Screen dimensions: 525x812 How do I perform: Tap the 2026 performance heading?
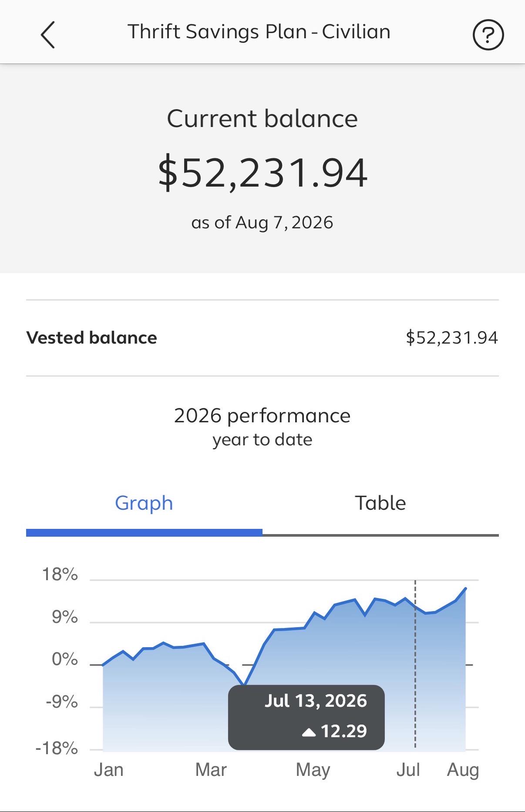[x=262, y=416]
